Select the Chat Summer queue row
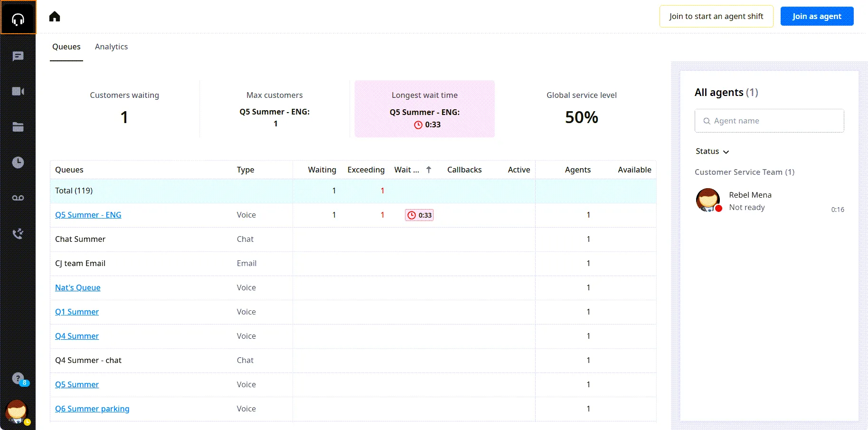The image size is (868, 430). coord(353,239)
